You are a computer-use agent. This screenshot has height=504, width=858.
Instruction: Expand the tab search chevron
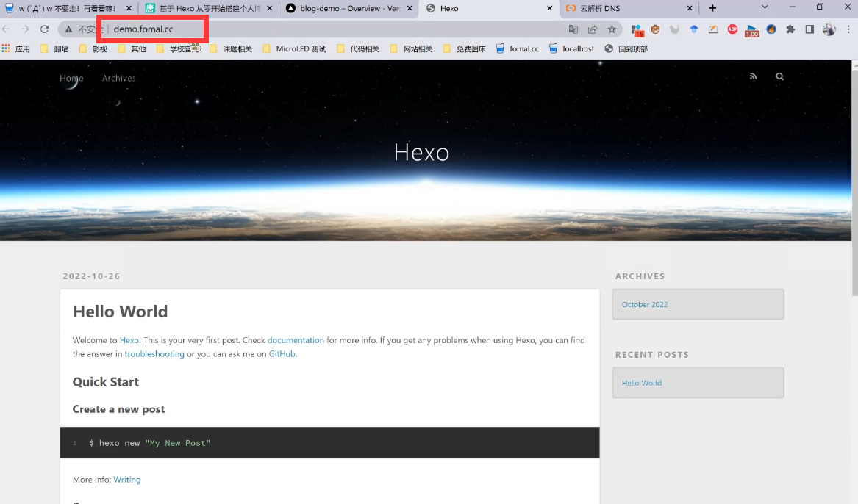pyautogui.click(x=765, y=7)
